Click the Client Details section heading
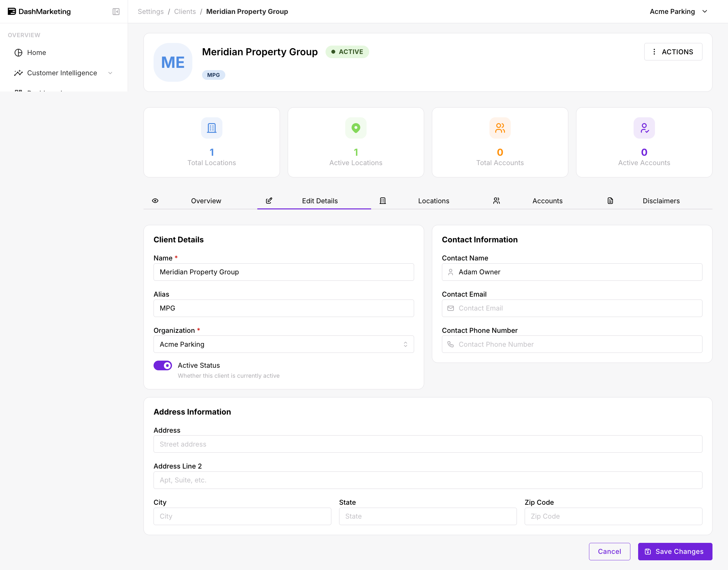The height and width of the screenshot is (570, 728). [x=178, y=240]
